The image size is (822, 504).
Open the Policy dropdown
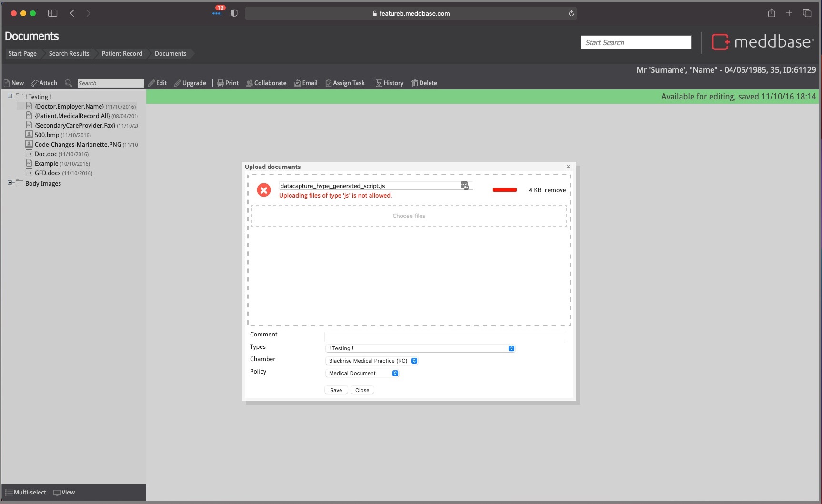(362, 373)
